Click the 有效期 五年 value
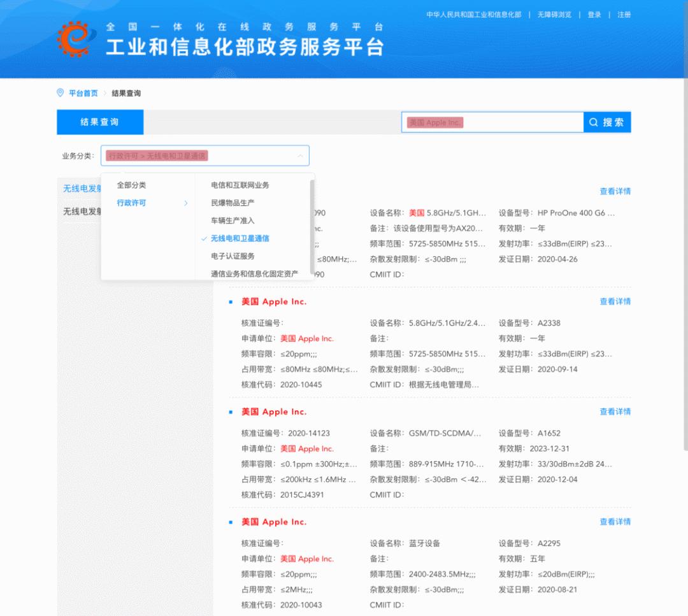Viewport: 688px width, 616px height. click(538, 559)
